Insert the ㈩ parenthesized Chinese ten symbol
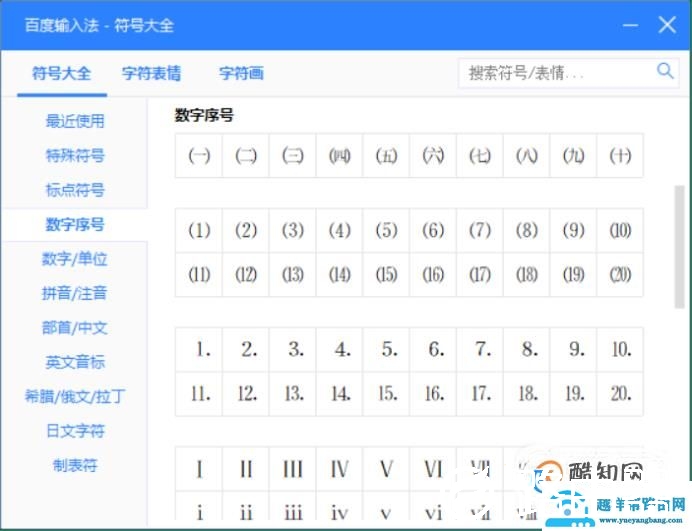This screenshot has height=531, width=692. tap(620, 156)
